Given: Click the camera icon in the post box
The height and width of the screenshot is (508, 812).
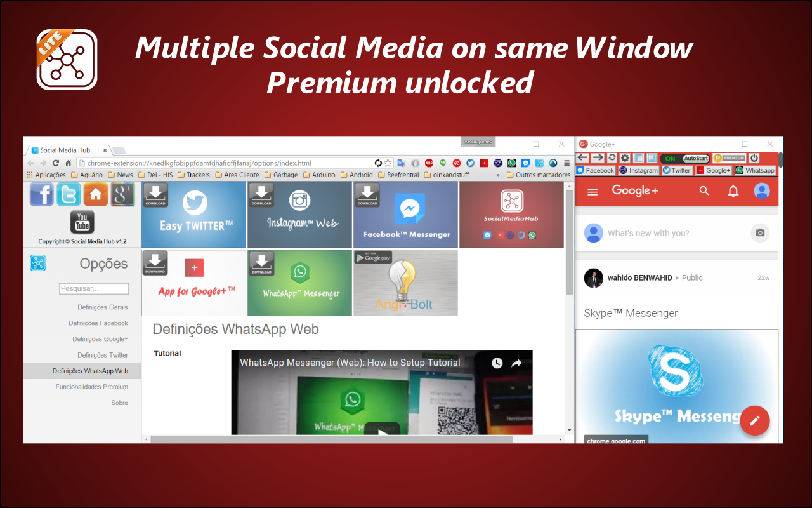Looking at the screenshot, I should pos(760,233).
